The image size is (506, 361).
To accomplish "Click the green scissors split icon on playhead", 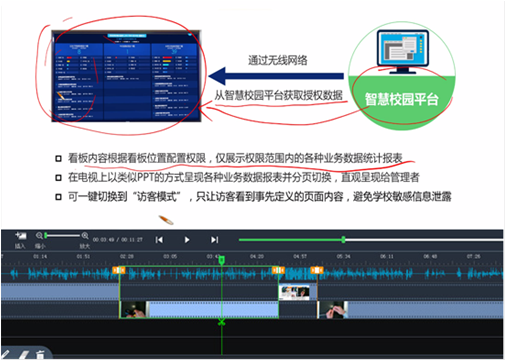I will [x=221, y=322].
